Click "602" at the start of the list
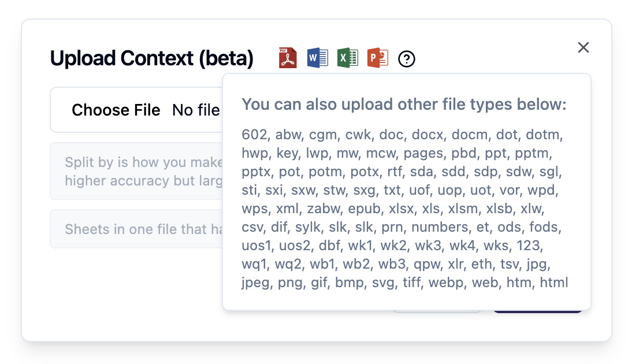Screen dimensions: 632x364 click(x=255, y=135)
